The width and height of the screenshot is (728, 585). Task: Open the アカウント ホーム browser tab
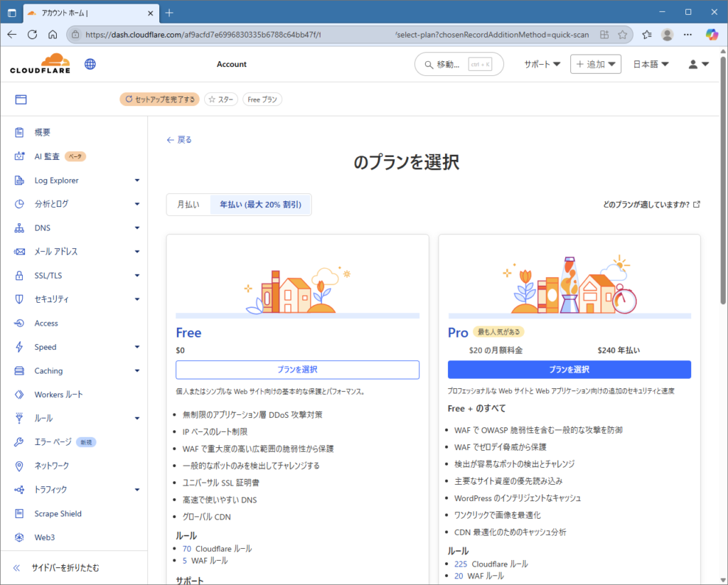[x=91, y=13]
